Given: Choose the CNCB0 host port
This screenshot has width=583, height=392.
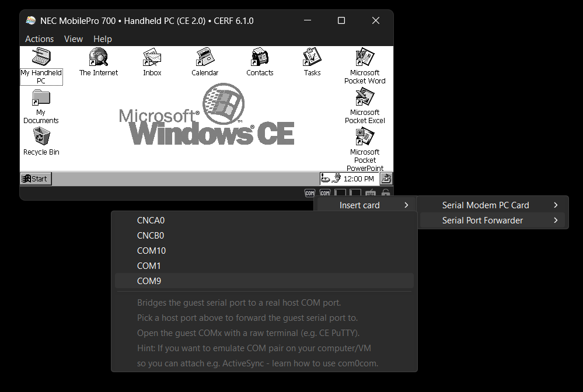Looking at the screenshot, I should coord(264,236).
